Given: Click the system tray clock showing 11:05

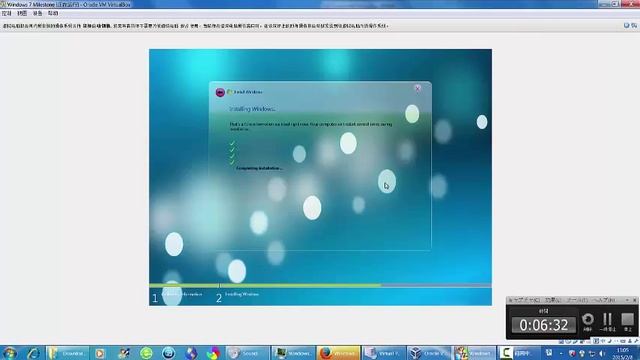Looking at the screenshot, I should [x=623, y=353].
